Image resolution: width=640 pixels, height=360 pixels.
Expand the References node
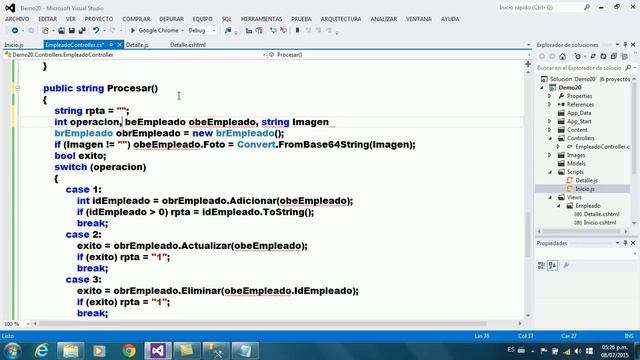[549, 104]
